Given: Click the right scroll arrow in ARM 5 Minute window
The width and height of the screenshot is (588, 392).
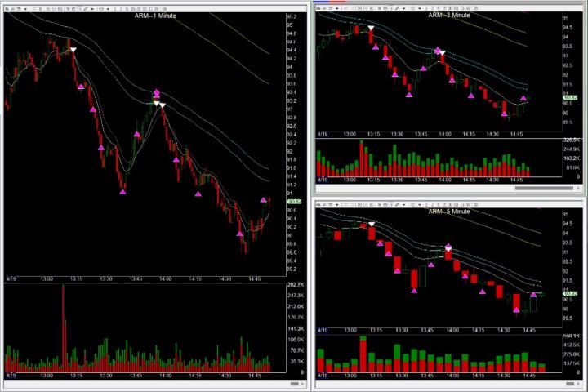Looking at the screenshot, I should (579, 384).
